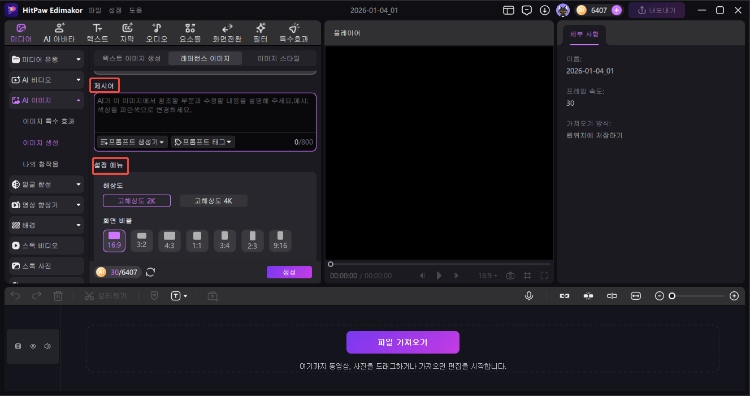This screenshot has width=750, height=396.
Task: Choose the 9:16 aspect ratio
Action: 280,240
